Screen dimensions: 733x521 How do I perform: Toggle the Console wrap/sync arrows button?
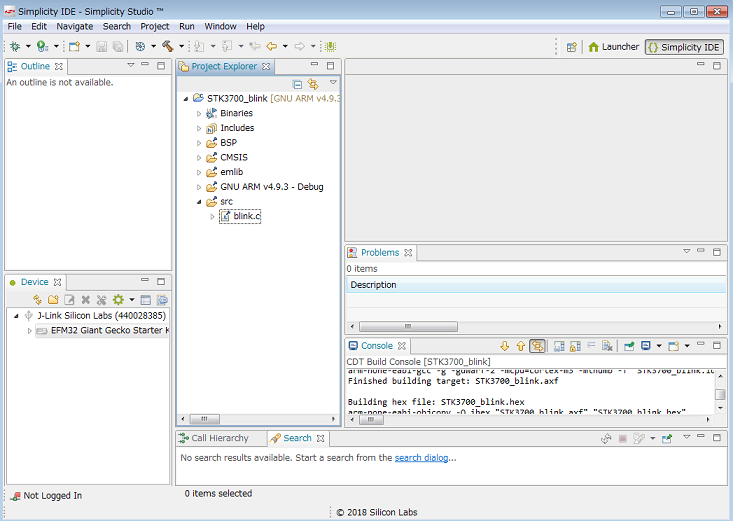click(x=537, y=346)
